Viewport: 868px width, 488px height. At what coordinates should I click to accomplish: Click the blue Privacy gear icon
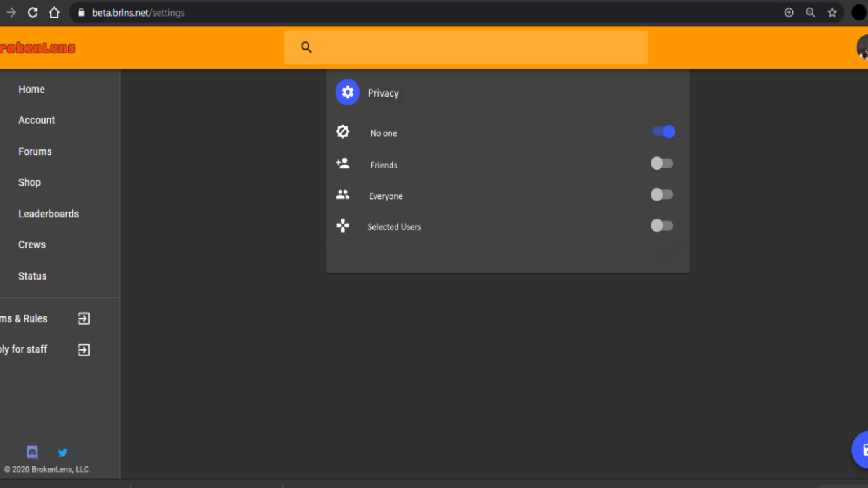coord(348,93)
